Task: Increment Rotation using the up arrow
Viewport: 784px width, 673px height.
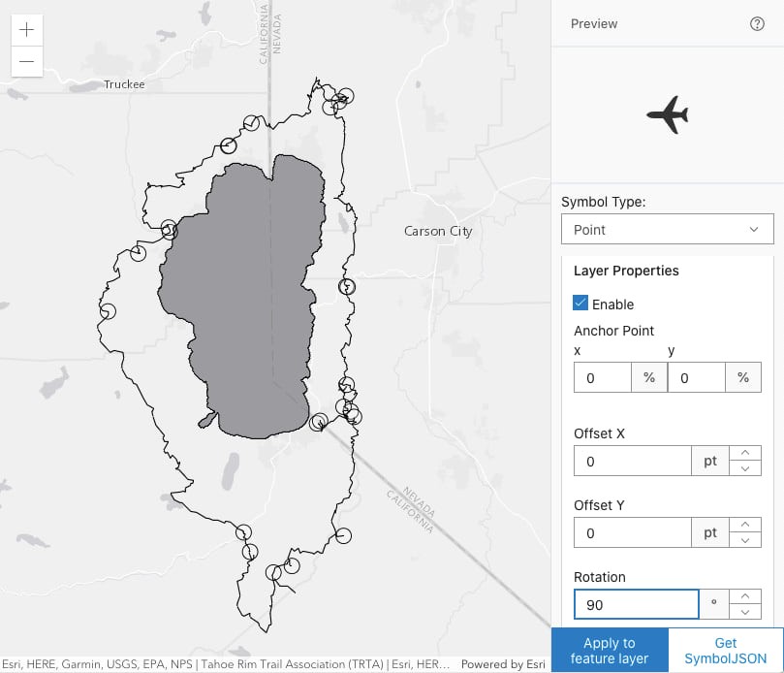Action: (745, 598)
